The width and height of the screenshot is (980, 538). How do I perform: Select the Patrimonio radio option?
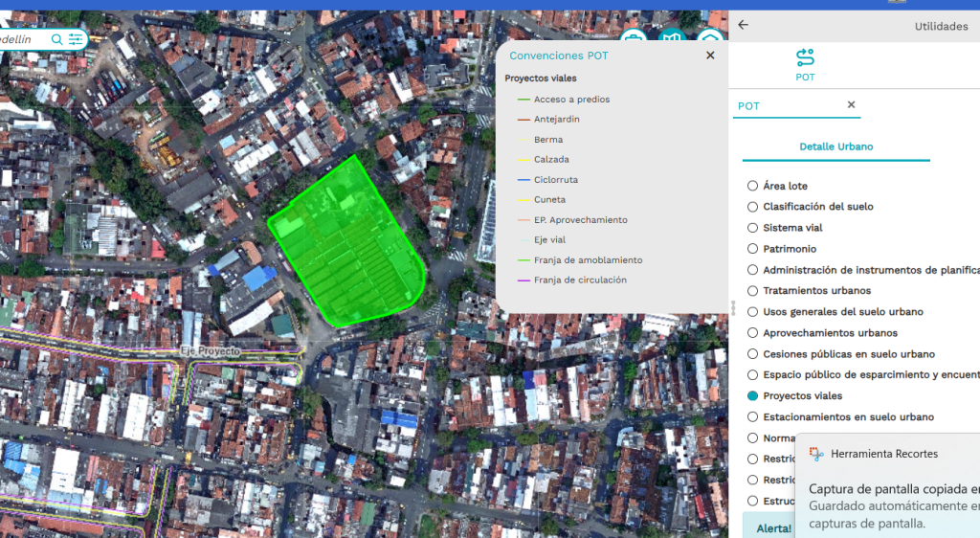coord(752,249)
